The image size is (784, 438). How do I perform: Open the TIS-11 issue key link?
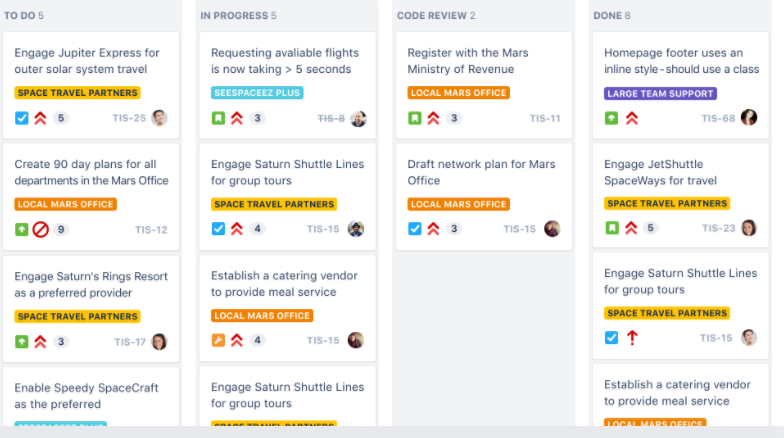tap(545, 118)
